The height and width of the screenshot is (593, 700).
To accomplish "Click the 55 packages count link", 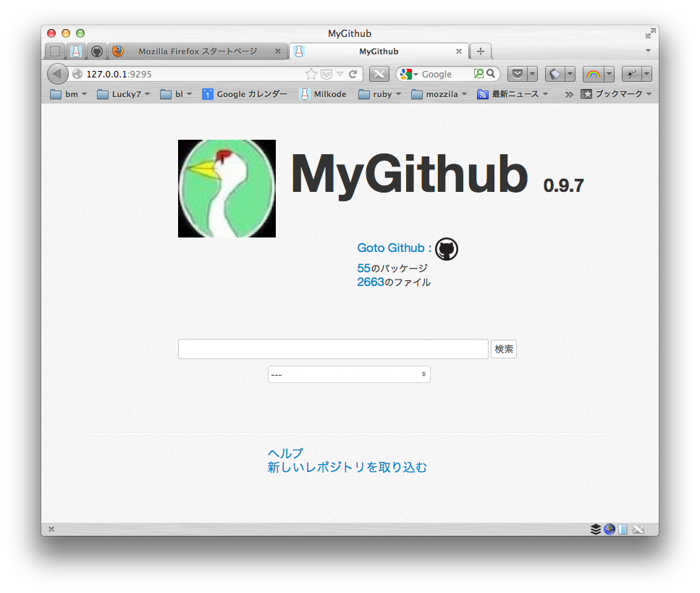I will click(364, 268).
